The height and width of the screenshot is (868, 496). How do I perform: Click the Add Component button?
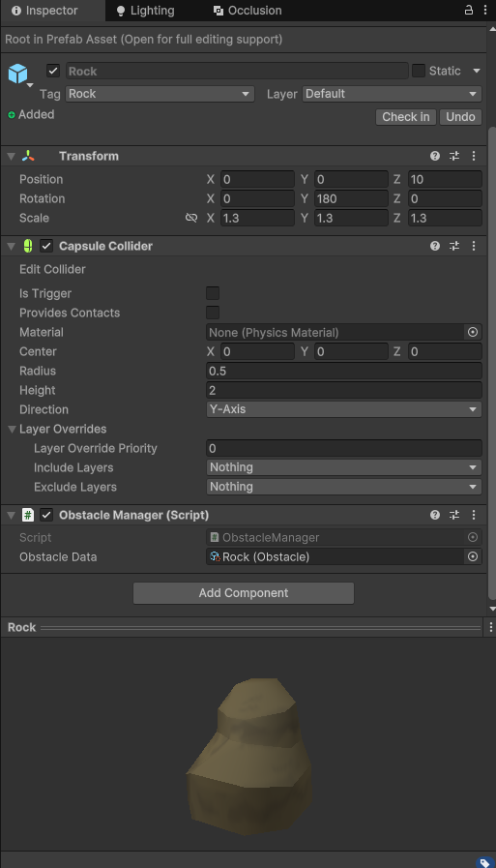(244, 593)
